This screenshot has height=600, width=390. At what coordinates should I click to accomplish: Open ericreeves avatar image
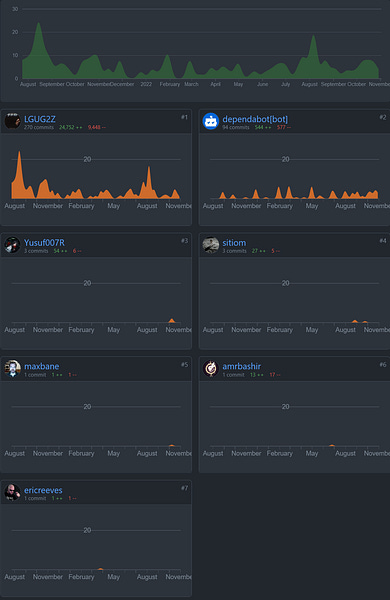[x=12, y=492]
